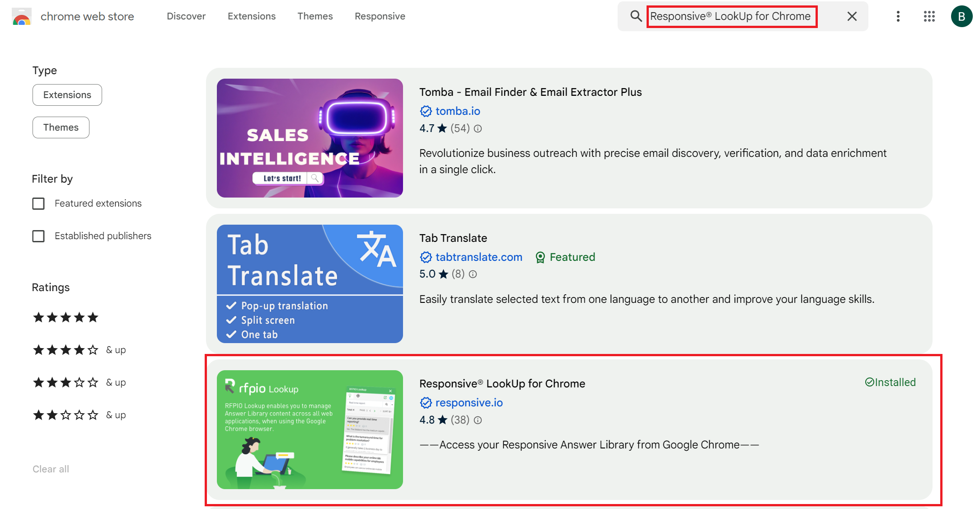This screenshot has height=509, width=980.
Task: Open the responsive.io publisher link
Action: tap(469, 403)
